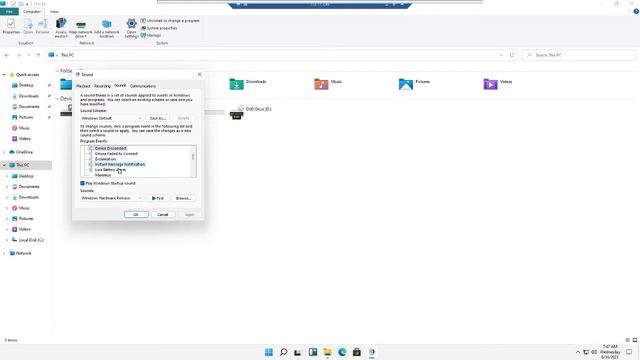
Task: Click the Up one level arrow
Action: point(38,55)
